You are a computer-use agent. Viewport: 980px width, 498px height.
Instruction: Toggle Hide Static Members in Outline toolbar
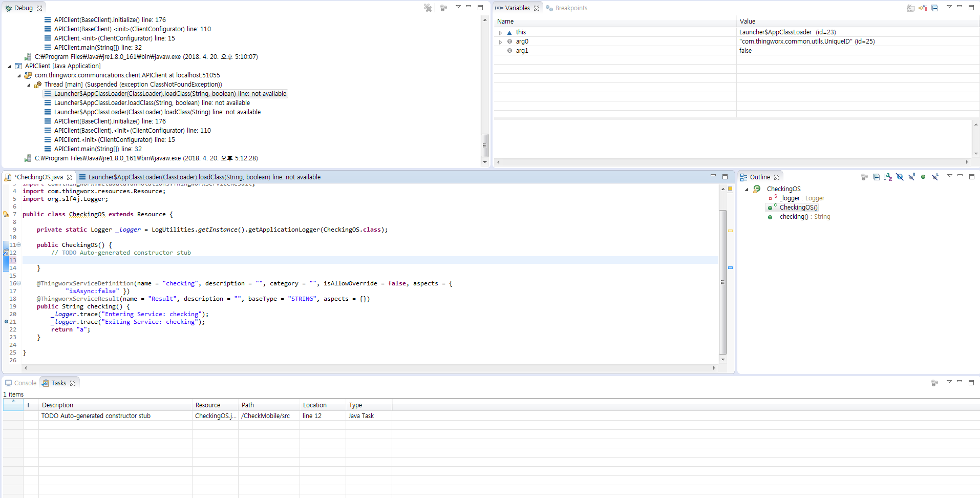911,177
